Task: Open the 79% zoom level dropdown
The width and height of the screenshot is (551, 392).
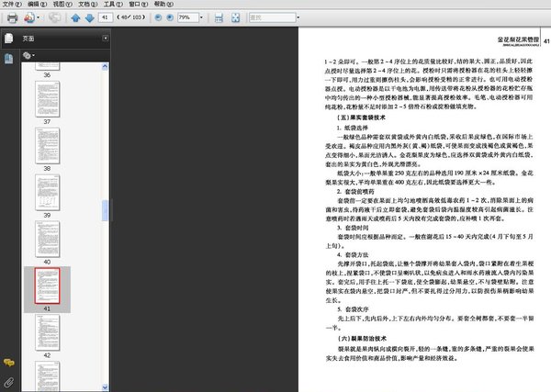Action: coord(200,17)
